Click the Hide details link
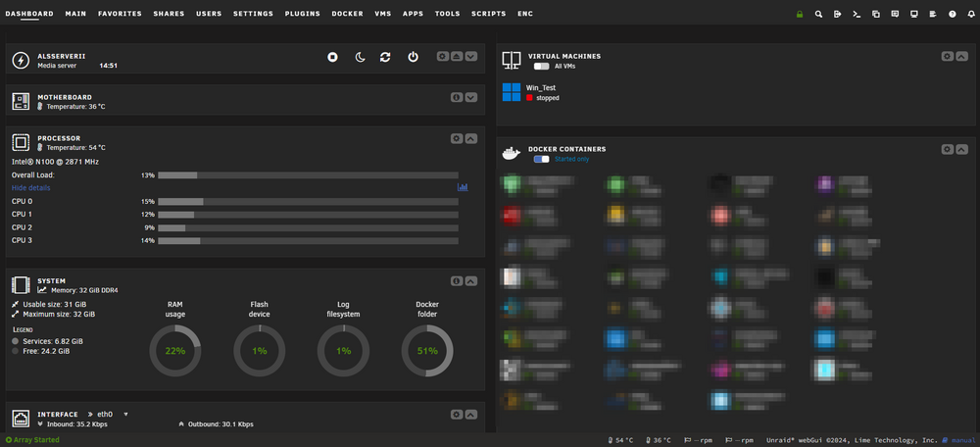The height and width of the screenshot is (447, 980). pyautogui.click(x=31, y=187)
